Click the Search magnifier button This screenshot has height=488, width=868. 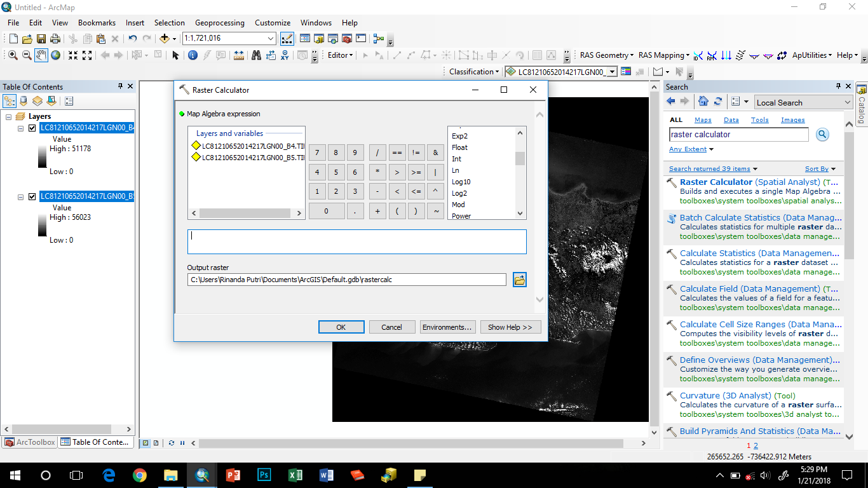pos(823,134)
